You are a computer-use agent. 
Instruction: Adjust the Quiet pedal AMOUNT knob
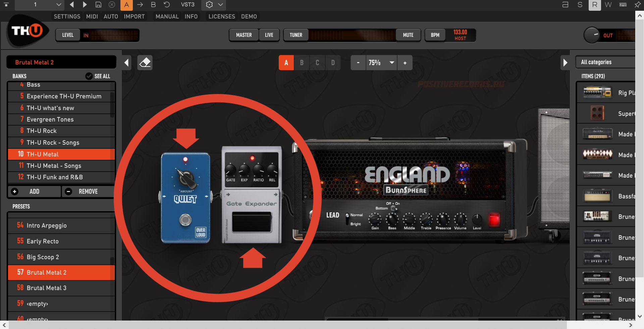click(186, 178)
